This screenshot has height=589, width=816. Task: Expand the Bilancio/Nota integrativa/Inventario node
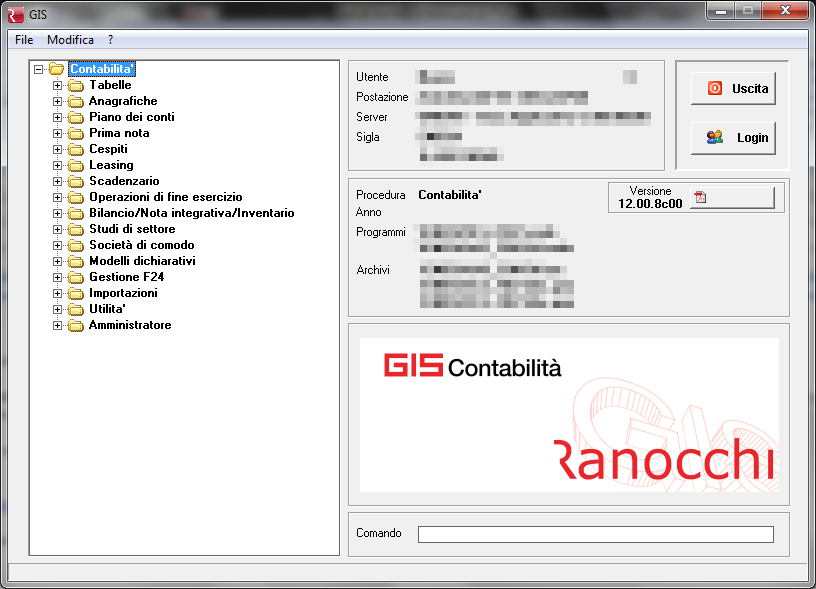point(57,213)
